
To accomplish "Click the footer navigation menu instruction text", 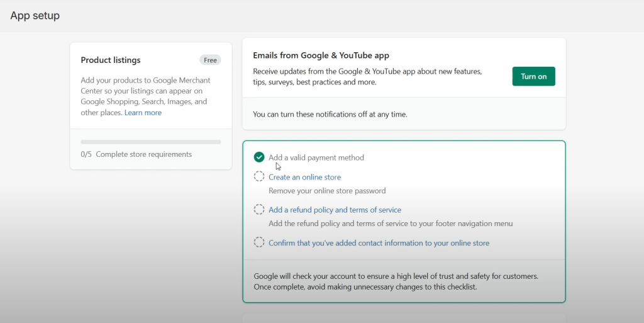I will click(x=391, y=224).
